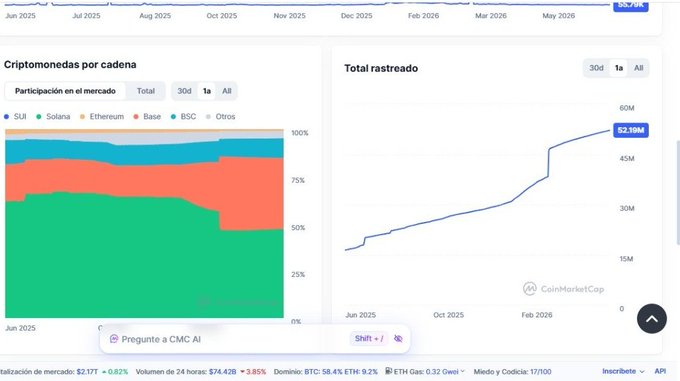This screenshot has width=680, height=381.
Task: Focus the Pregunte a CMC AI input
Action: pos(255,339)
